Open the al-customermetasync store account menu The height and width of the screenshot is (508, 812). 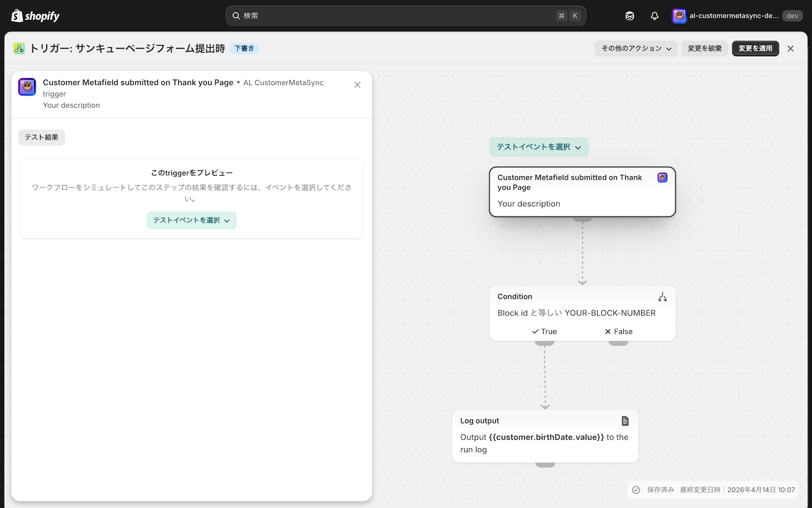(x=737, y=16)
